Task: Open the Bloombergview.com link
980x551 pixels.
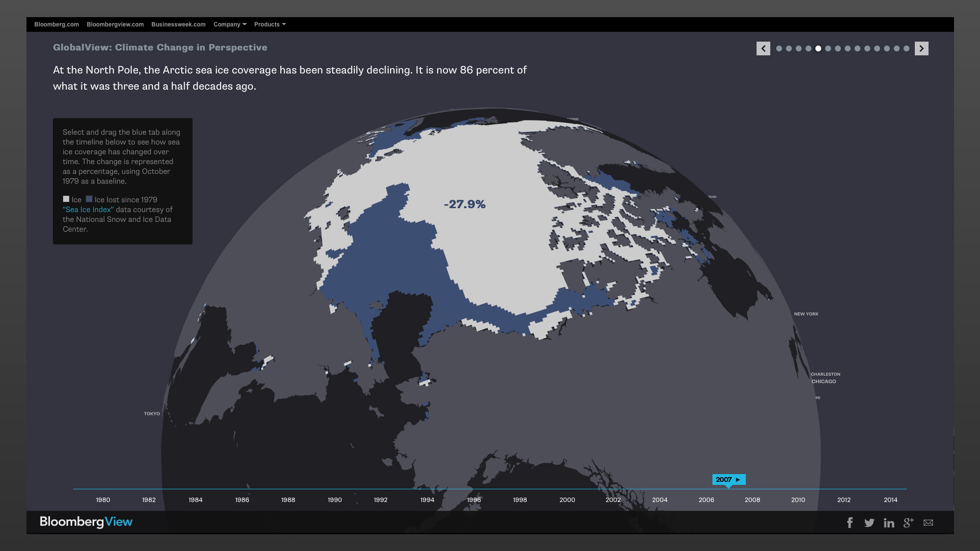Action: (115, 24)
